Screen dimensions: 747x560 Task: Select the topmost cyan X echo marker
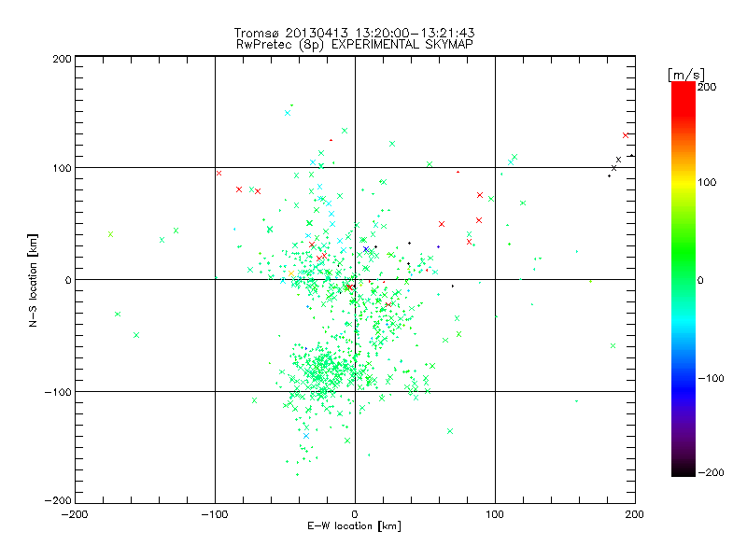pos(288,113)
